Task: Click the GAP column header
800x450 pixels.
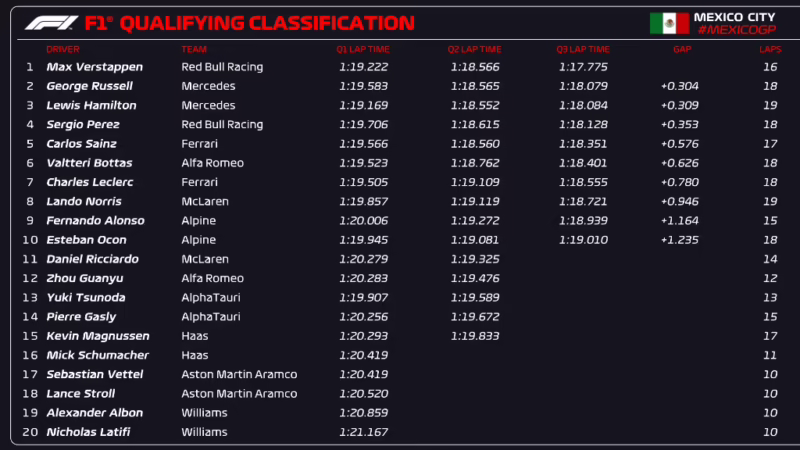Action: click(x=681, y=49)
